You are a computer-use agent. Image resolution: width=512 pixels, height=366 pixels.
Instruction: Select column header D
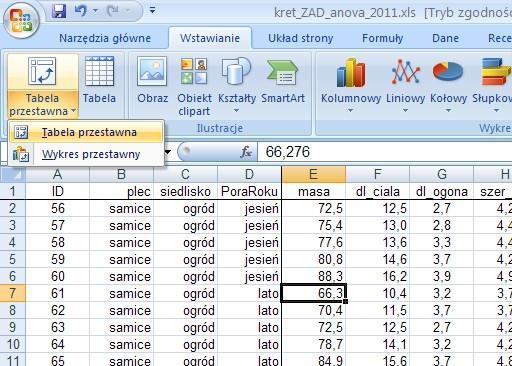point(249,174)
